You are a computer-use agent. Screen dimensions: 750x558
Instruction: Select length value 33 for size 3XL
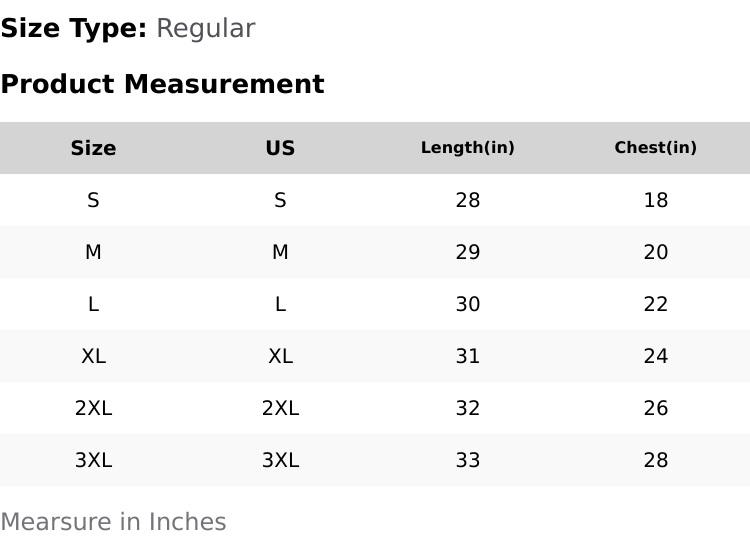467,460
